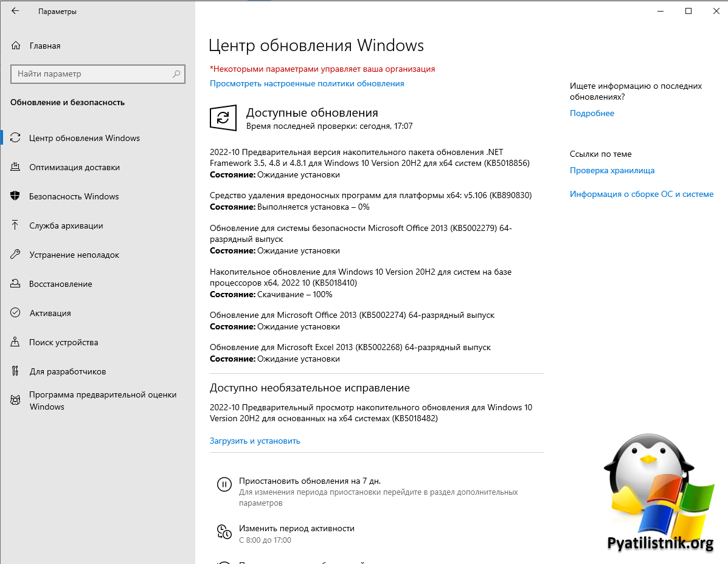Click the back arrow icon
Image resolution: width=728 pixels, height=564 pixels.
coord(15,11)
